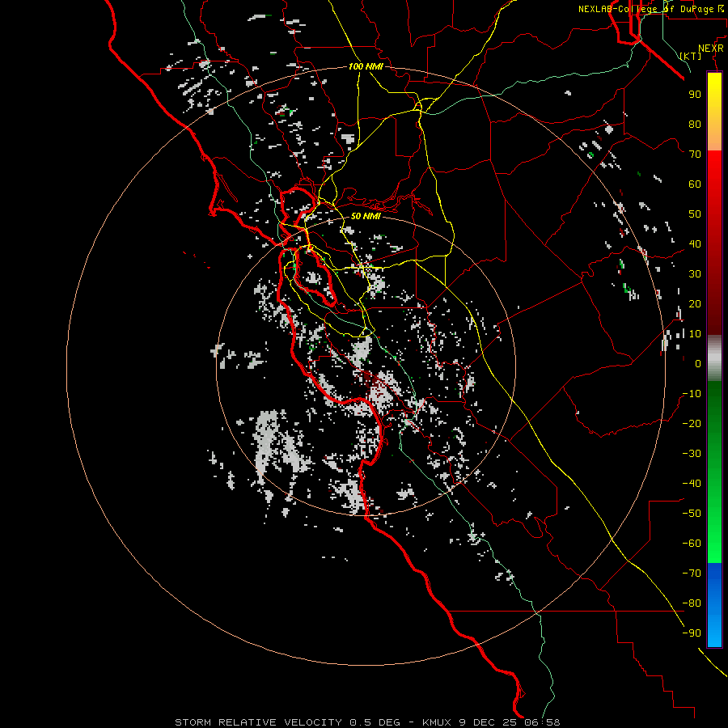
Task: Pick the gray zero-velocity color bar segment
Action: tap(714, 358)
